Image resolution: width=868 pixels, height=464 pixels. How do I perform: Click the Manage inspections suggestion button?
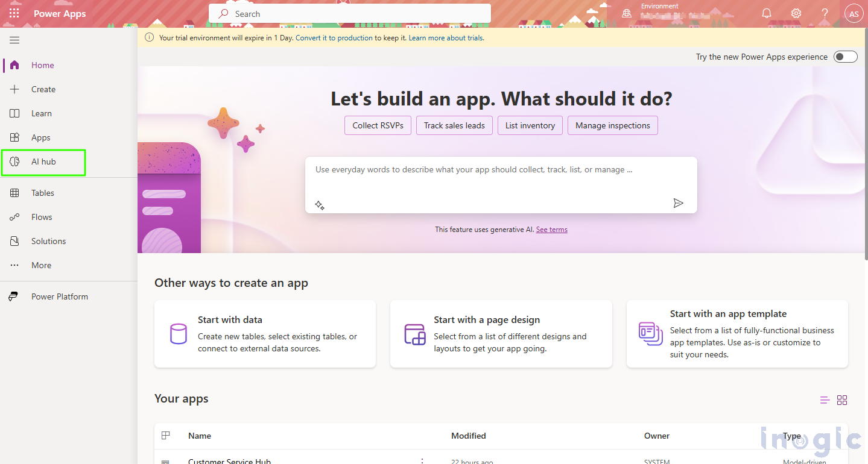pyautogui.click(x=613, y=125)
